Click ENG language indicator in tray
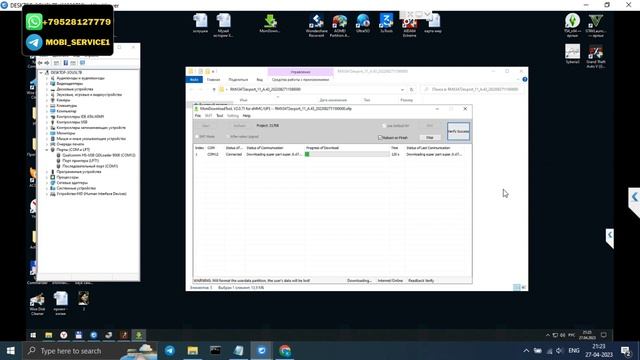 (x=574, y=351)
